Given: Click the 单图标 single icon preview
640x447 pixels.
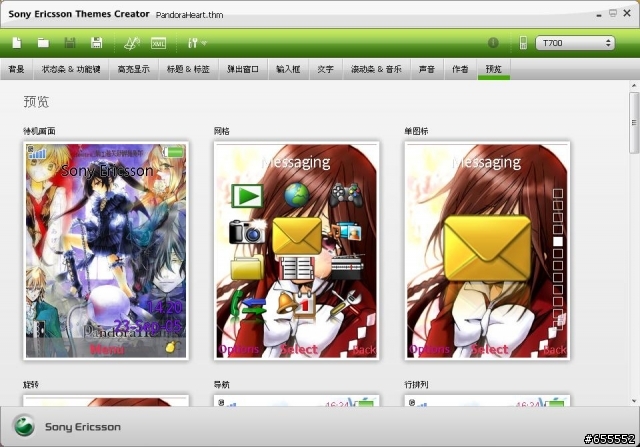Looking at the screenshot, I should tap(487, 251).
